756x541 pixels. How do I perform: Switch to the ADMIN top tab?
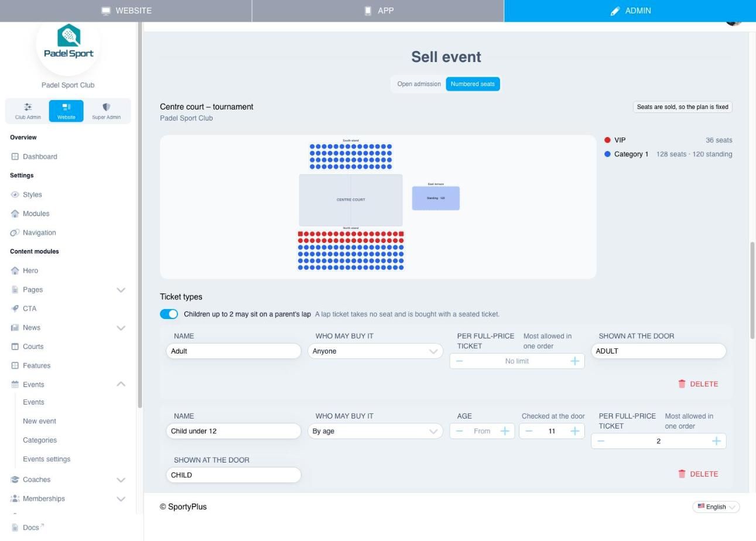coord(630,11)
